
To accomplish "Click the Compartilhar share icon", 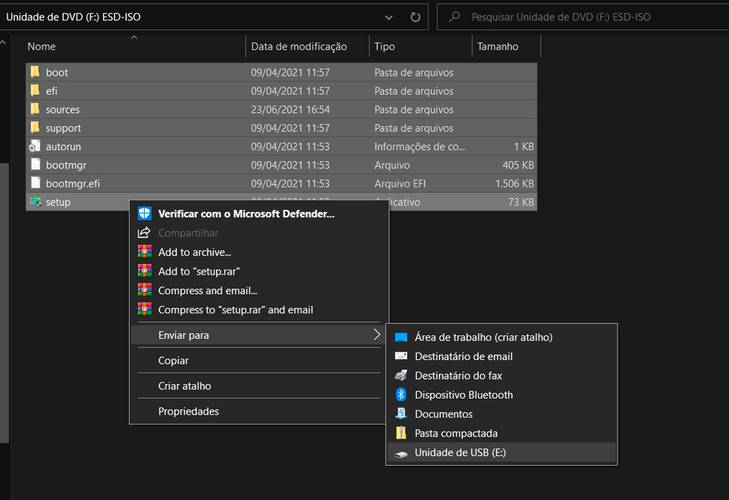I will tap(144, 233).
